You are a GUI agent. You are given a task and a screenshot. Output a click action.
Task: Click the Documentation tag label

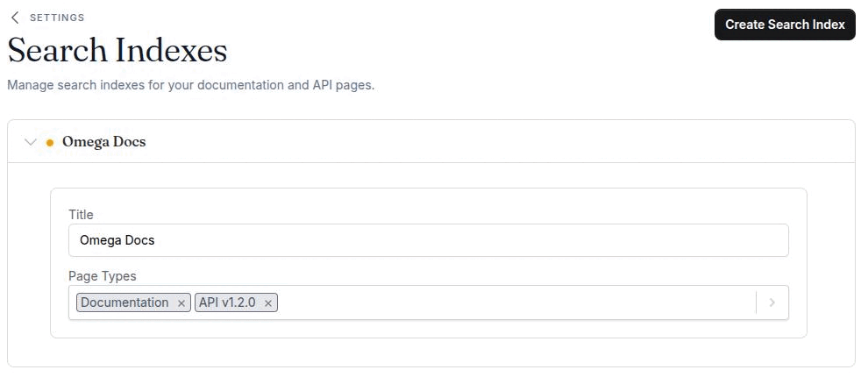point(125,302)
